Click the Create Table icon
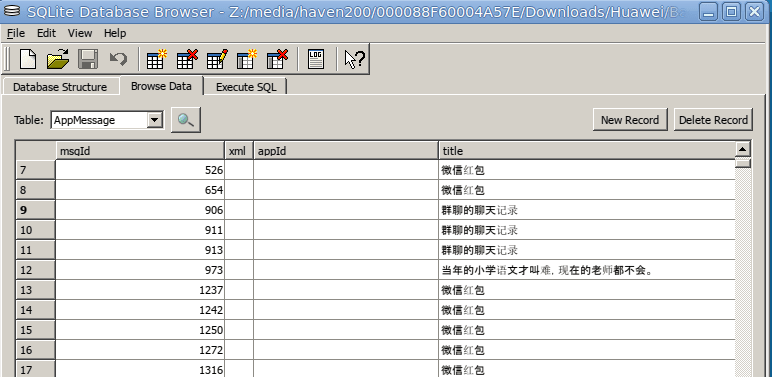The image size is (772, 377). [x=157, y=59]
